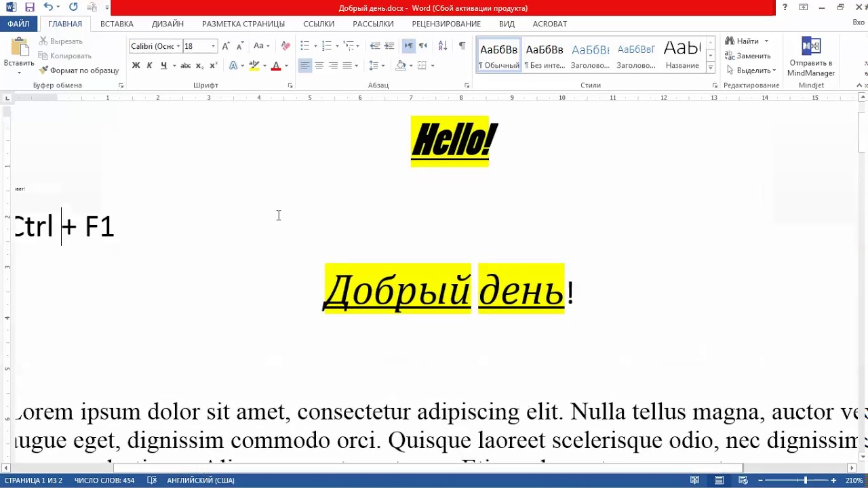Image resolution: width=868 pixels, height=488 pixels.
Task: Expand the numbered list options arrow
Action: (338, 46)
